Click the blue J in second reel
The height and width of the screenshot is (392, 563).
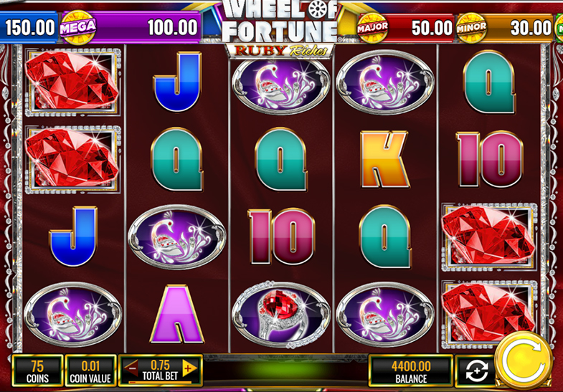[177, 82]
